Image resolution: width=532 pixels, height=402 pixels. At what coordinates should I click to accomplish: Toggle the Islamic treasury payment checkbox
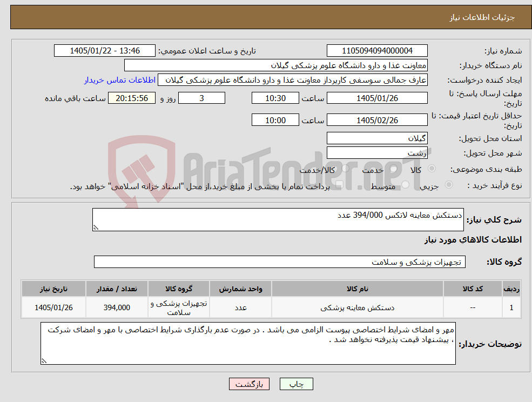tap(339, 185)
